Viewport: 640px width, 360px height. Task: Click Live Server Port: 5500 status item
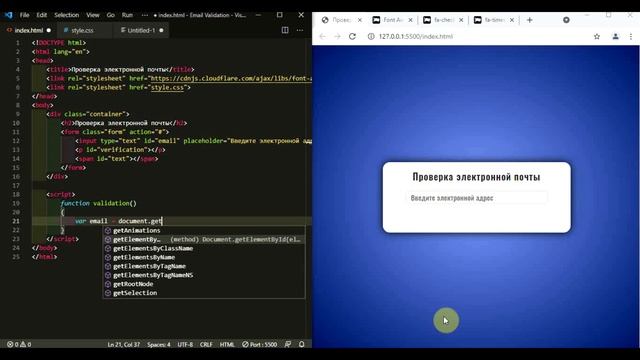tap(260, 344)
